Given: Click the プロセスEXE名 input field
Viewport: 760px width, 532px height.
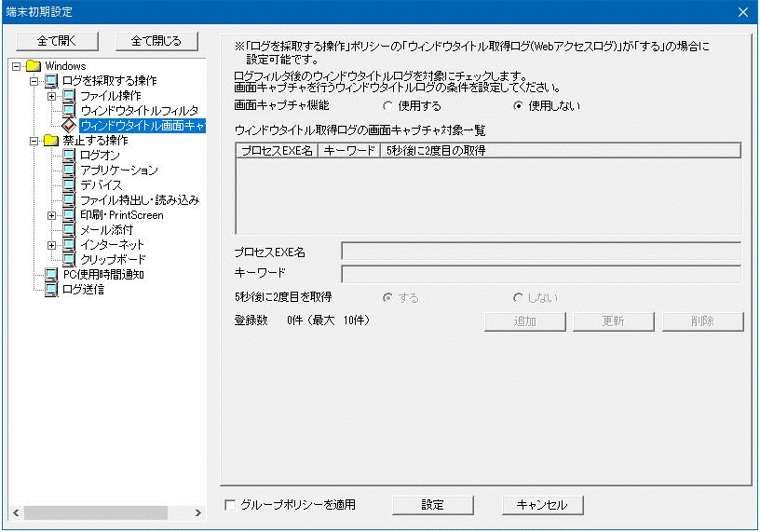Looking at the screenshot, I should click(541, 252).
